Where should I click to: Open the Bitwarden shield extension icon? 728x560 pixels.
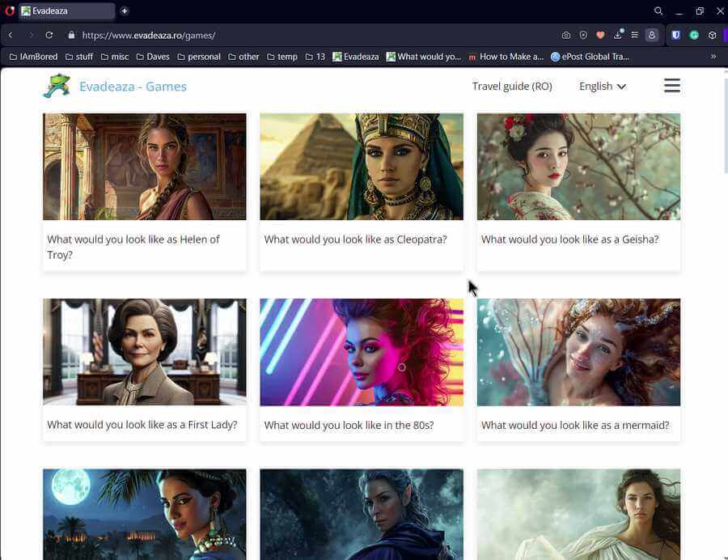[x=676, y=36]
